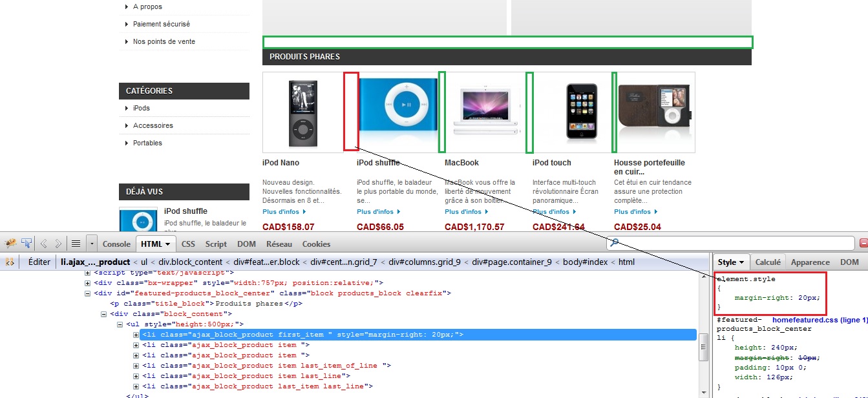
Task: Click the iPod touch product image
Action: [573, 112]
